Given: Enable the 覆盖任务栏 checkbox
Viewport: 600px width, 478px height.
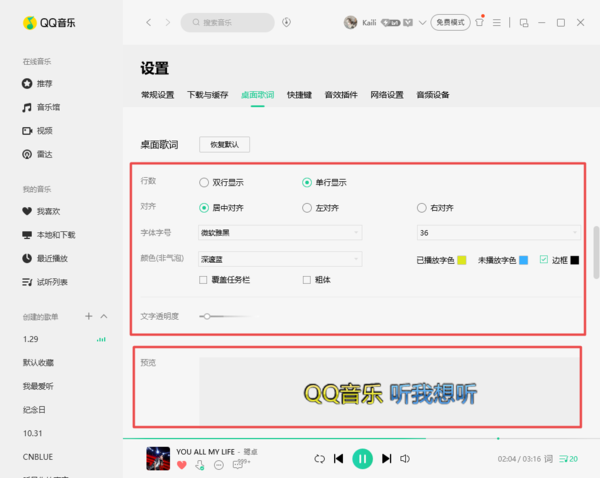Looking at the screenshot, I should point(205,280).
